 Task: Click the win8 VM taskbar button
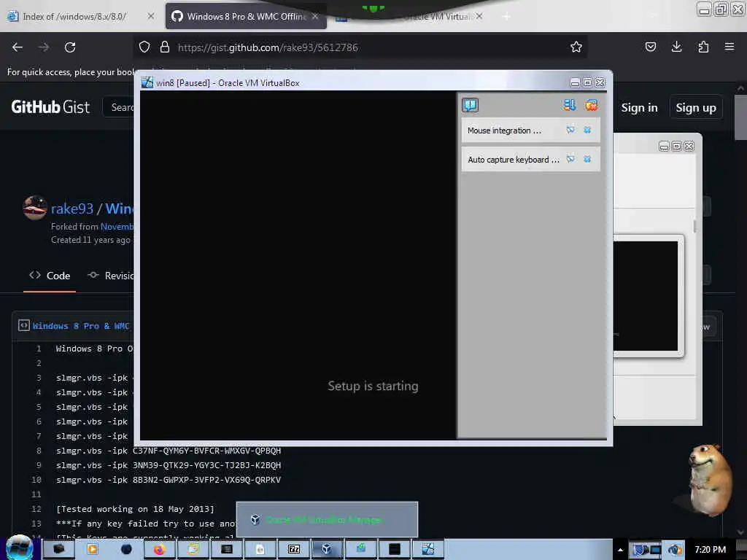428,550
